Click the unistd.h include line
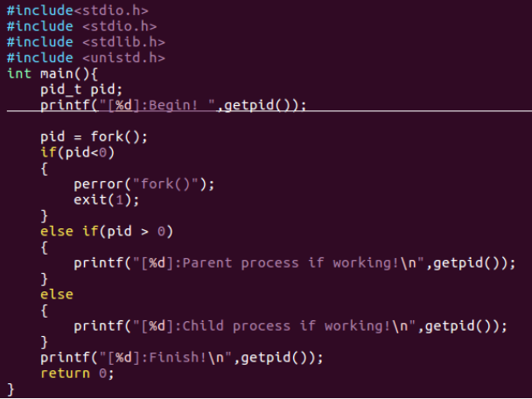This screenshot has height=399, width=532. 86,58
